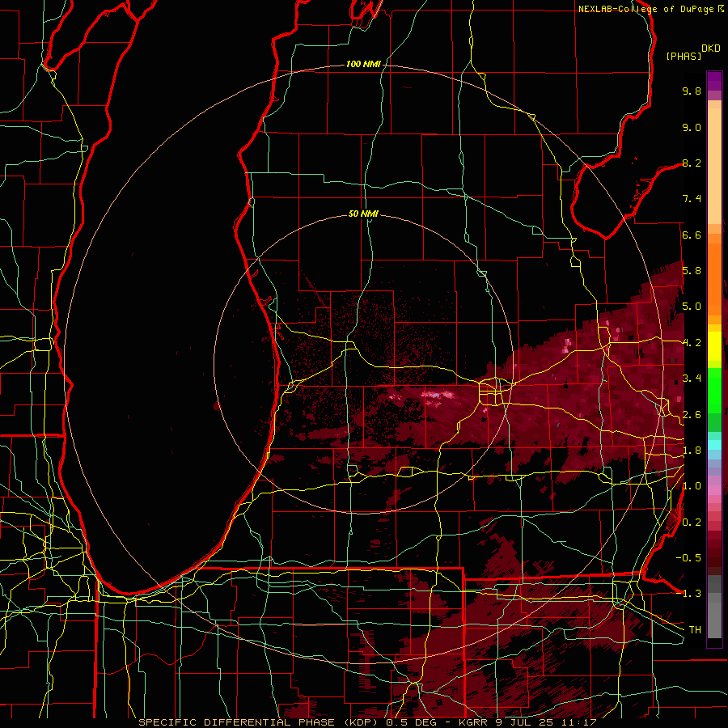
Task: Click the TH threshold label
Action: (695, 630)
